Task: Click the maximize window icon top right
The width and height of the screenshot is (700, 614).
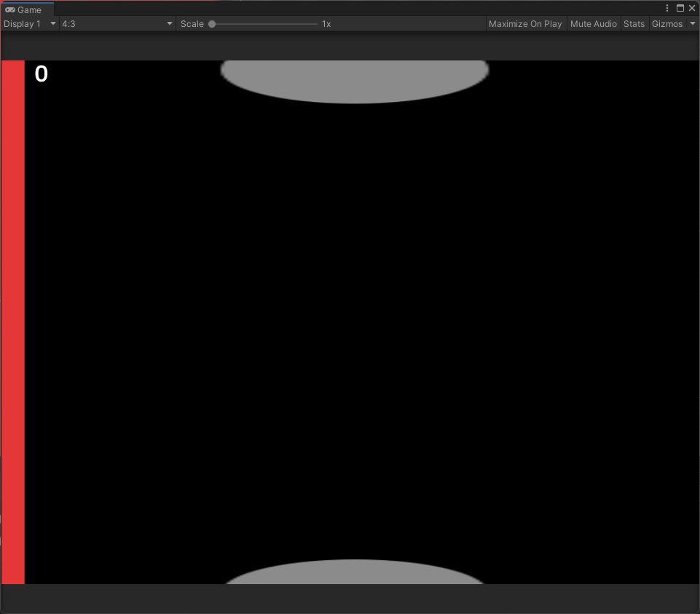Action: [680, 7]
